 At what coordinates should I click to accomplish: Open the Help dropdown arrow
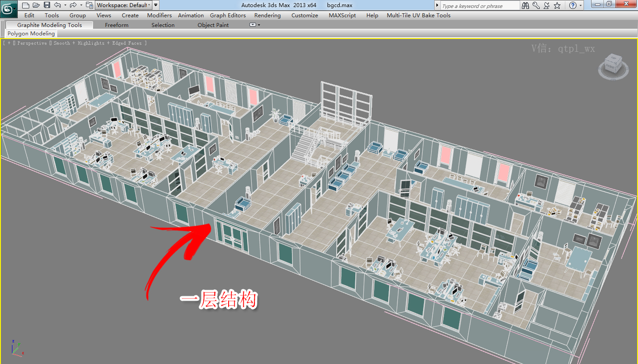click(580, 5)
